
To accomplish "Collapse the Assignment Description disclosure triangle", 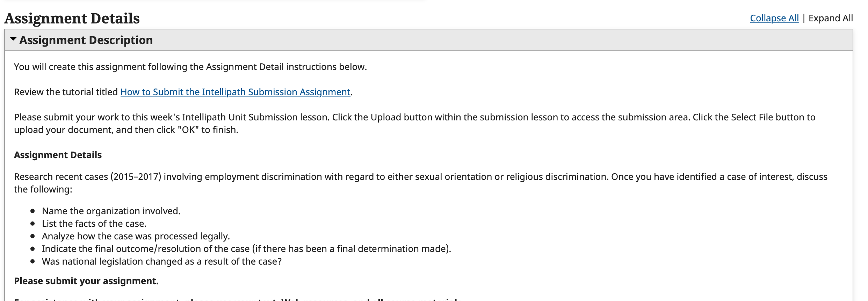I will (x=13, y=39).
